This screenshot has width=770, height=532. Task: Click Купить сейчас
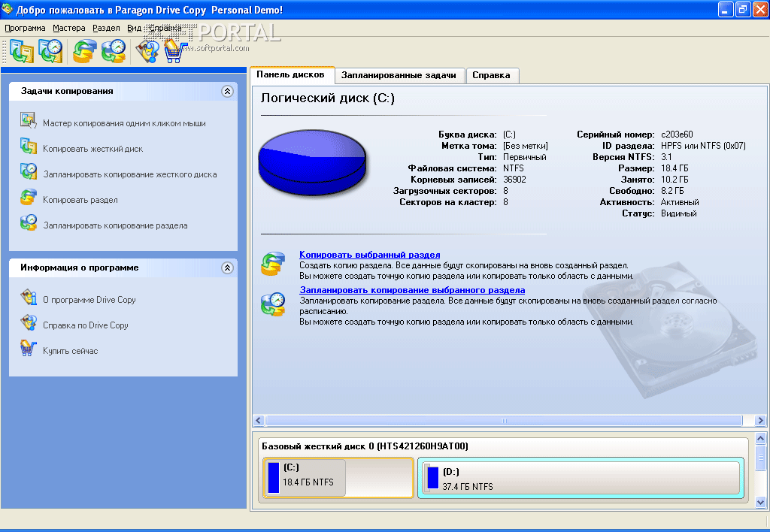click(x=71, y=351)
